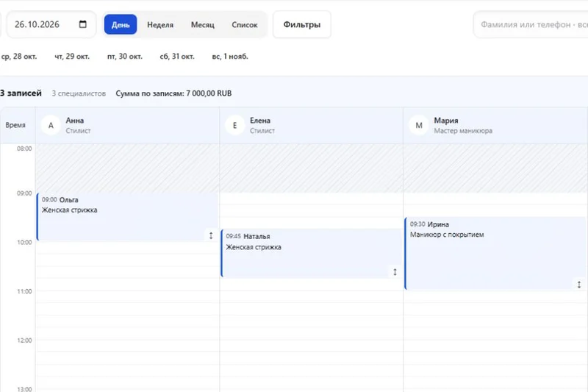
Task: Click the 09:00 time label in time column
Action: [x=24, y=193]
